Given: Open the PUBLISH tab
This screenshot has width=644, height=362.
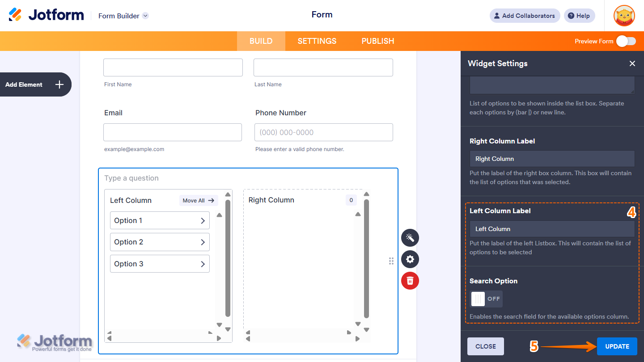Looking at the screenshot, I should pos(377,41).
